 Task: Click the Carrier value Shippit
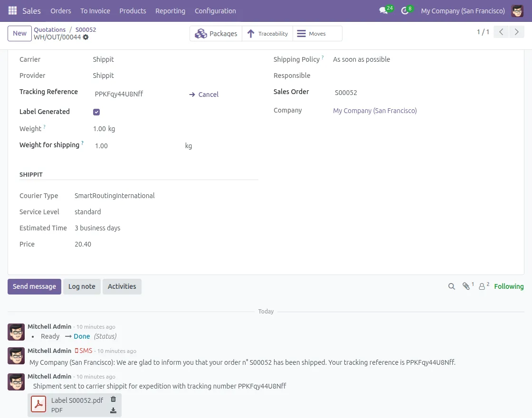pyautogui.click(x=103, y=59)
